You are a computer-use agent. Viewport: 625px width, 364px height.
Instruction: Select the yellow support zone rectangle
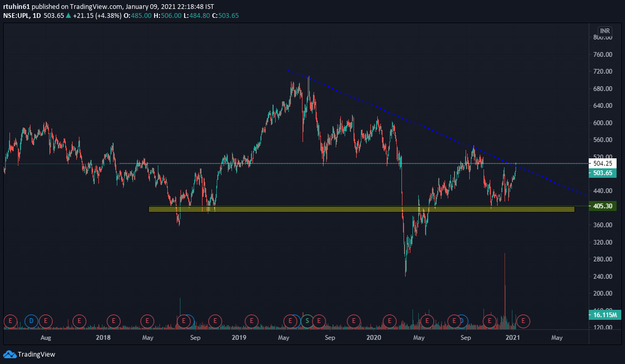(361, 209)
